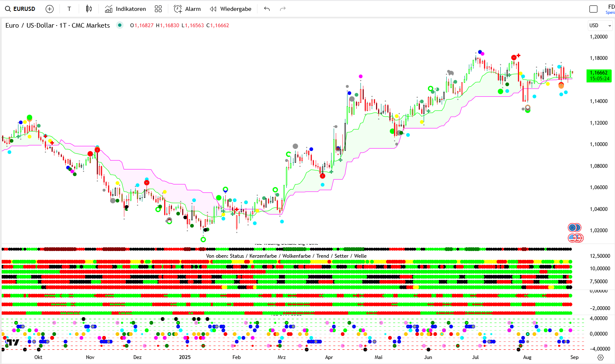
Task: Click the redo arrow
Action: click(283, 9)
